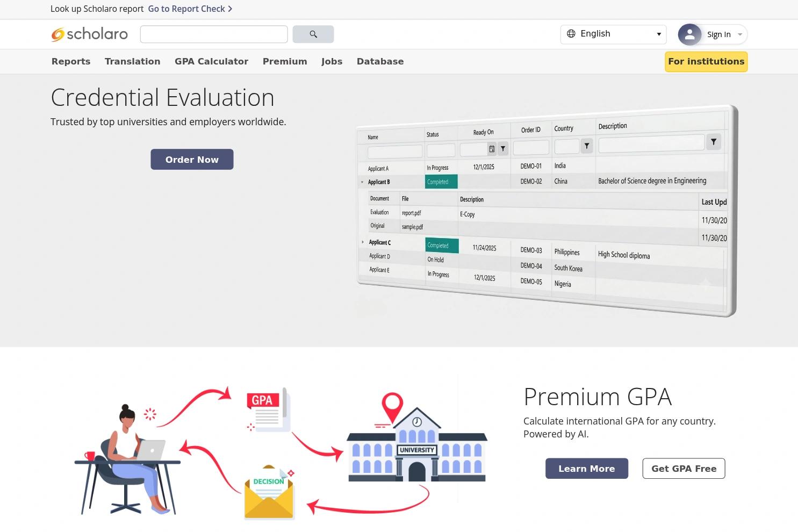Select Jobs in the navigation bar
The height and width of the screenshot is (532, 798).
pyautogui.click(x=332, y=62)
